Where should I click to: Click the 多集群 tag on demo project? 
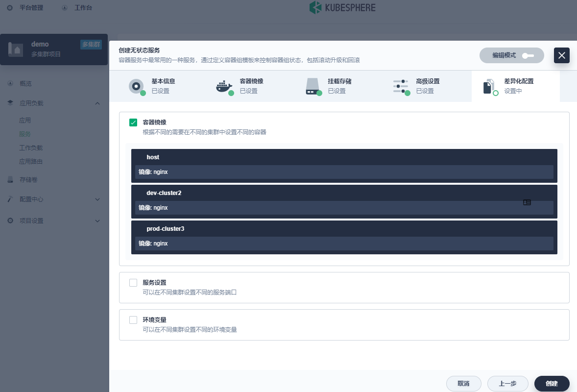click(x=91, y=45)
